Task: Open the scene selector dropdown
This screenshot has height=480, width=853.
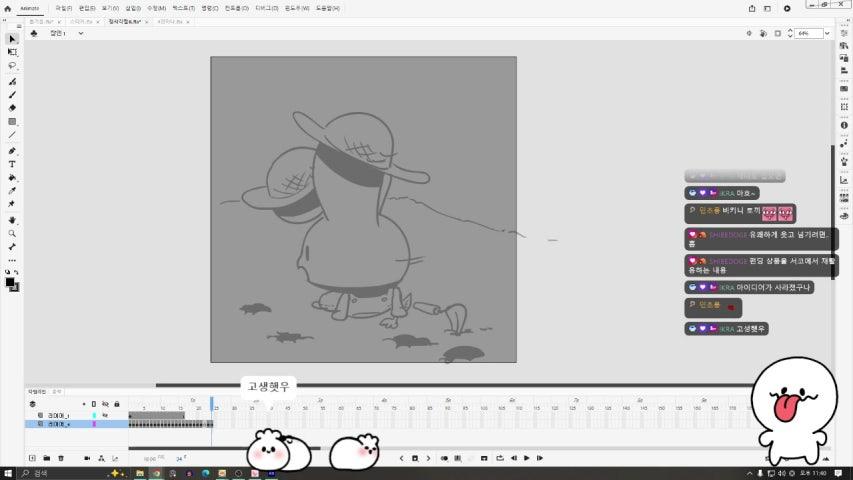Action: [81, 33]
